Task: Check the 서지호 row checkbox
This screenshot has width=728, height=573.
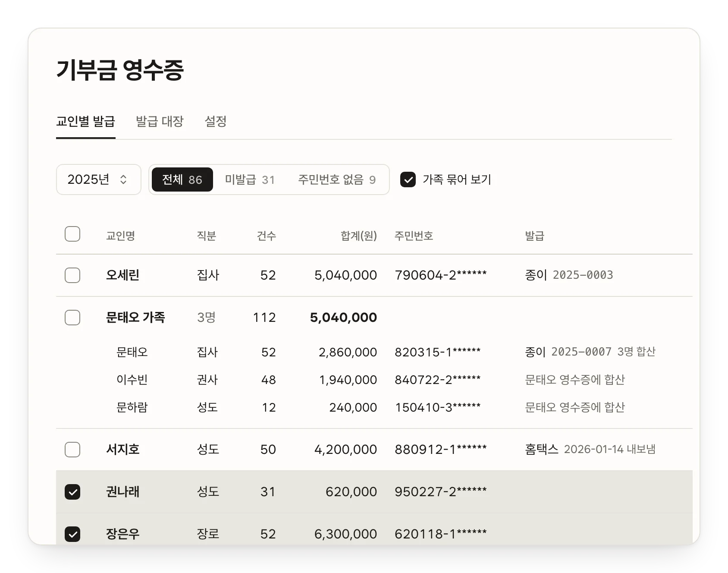Action: pos(72,450)
